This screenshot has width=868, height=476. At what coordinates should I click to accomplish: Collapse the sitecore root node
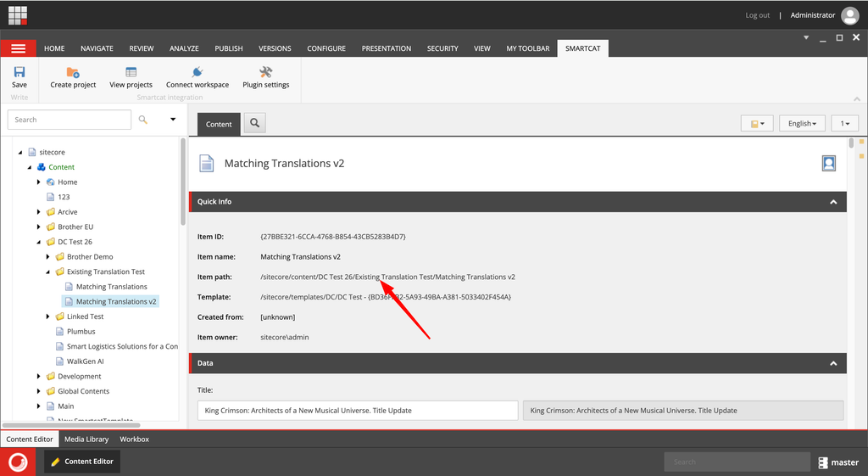pyautogui.click(x=20, y=152)
